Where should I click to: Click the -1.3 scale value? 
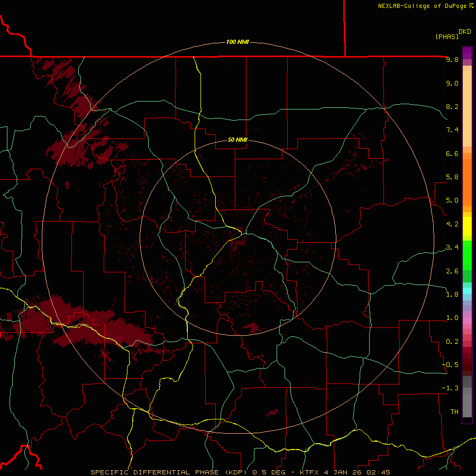point(450,389)
